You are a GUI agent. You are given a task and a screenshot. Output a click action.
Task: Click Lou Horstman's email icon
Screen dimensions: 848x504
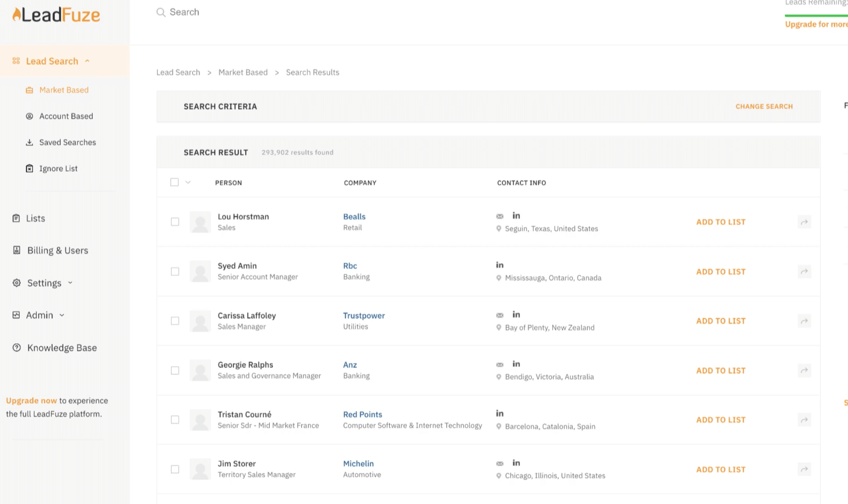(x=500, y=216)
